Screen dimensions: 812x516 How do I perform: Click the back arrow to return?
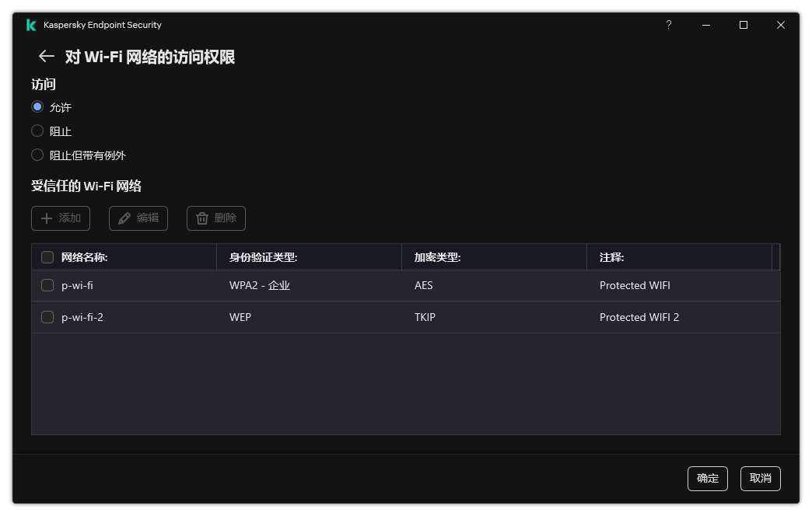point(45,56)
